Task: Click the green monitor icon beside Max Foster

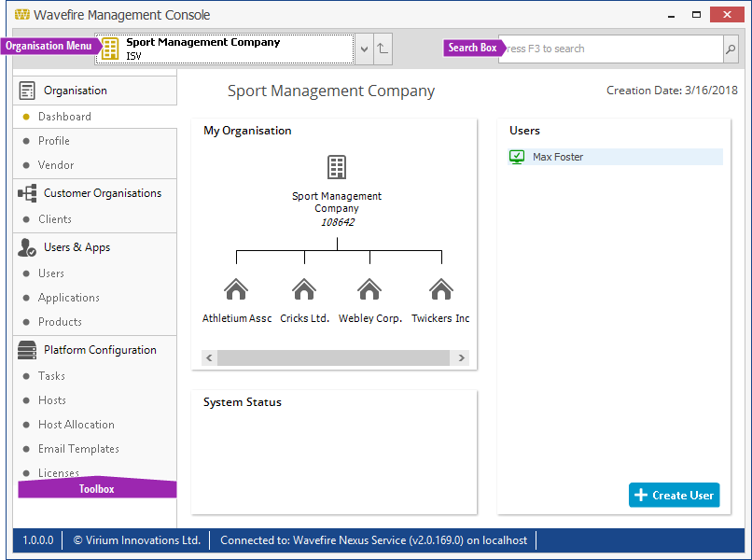Action: tap(517, 157)
